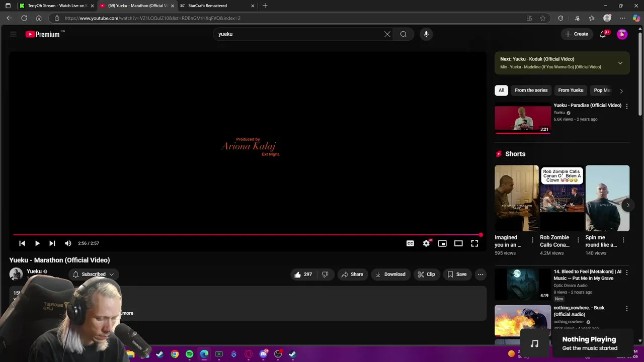Open options for Imagined you short
644x362 pixels.
pyautogui.click(x=533, y=240)
